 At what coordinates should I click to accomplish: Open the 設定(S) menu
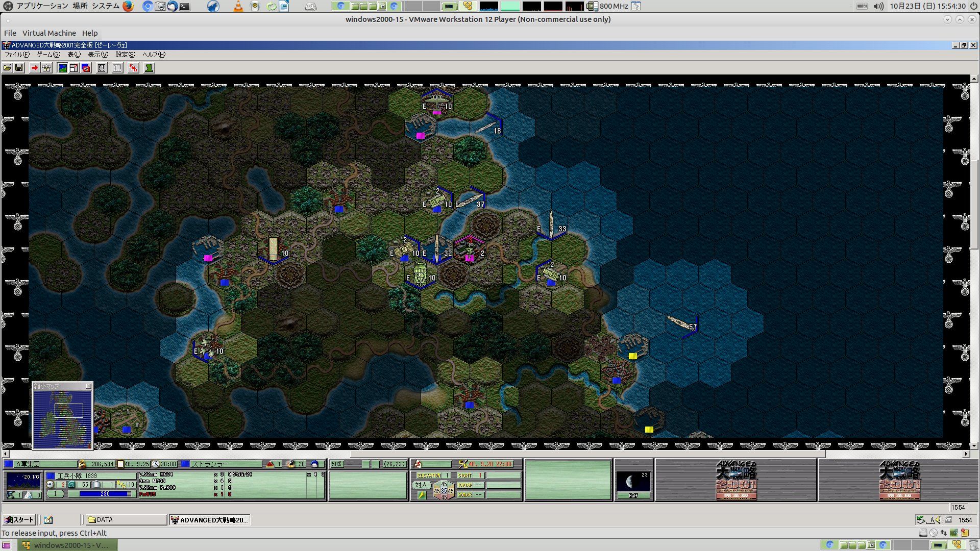[x=125, y=55]
